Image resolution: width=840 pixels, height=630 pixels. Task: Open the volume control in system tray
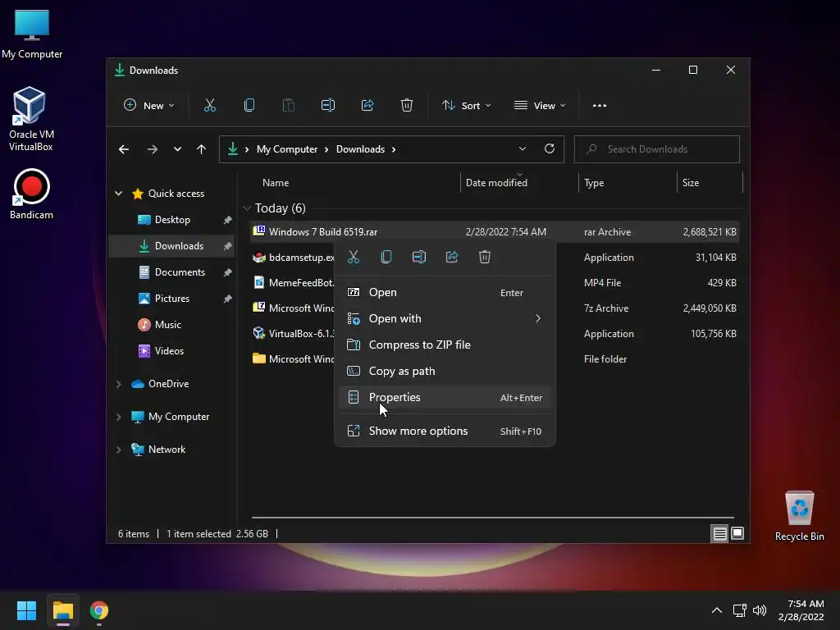760,610
